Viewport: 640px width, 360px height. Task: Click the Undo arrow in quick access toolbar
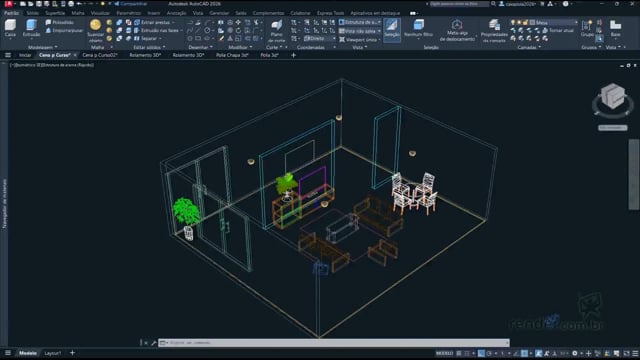coord(79,4)
